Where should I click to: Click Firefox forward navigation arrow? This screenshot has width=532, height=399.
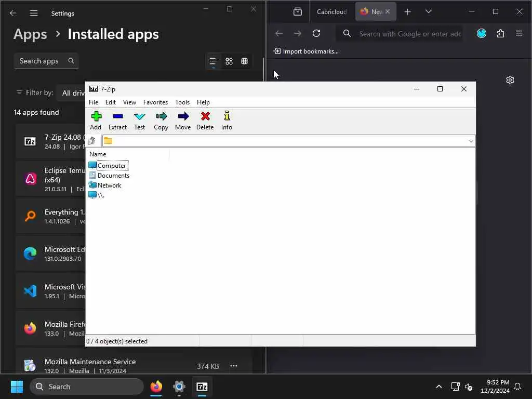(298, 33)
